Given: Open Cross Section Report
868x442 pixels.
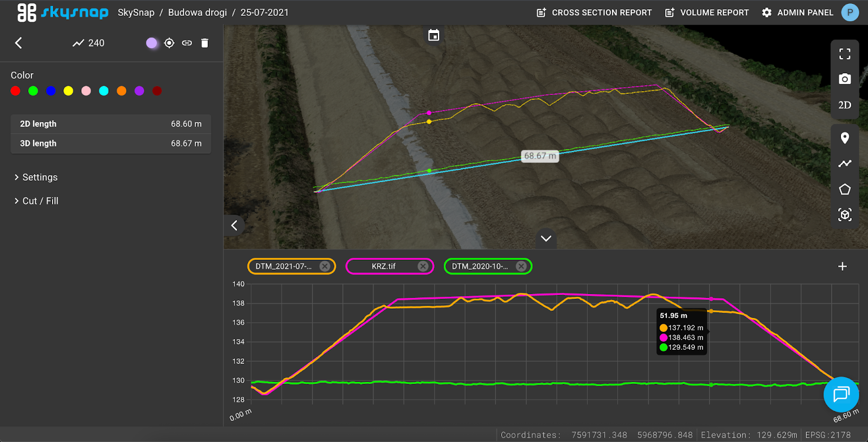Looking at the screenshot, I should click(594, 12).
